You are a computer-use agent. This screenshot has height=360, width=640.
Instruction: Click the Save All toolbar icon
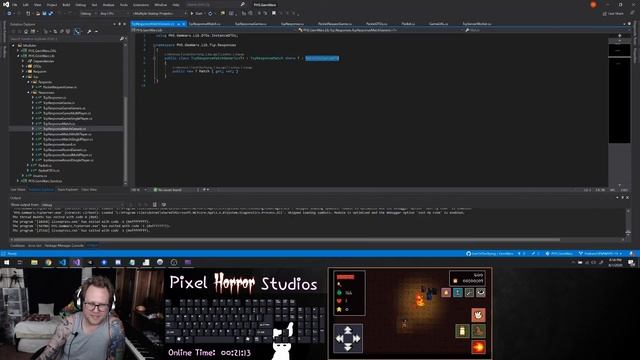point(51,13)
